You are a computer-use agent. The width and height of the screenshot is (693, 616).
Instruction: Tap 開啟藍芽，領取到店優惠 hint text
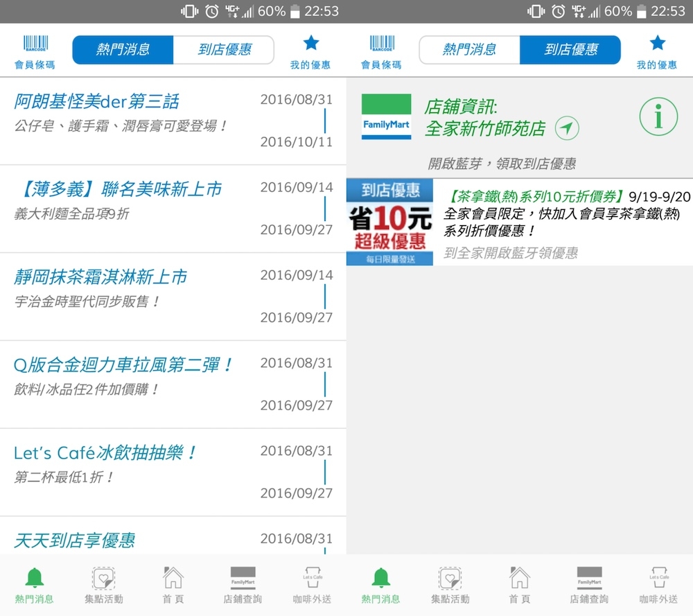[502, 164]
